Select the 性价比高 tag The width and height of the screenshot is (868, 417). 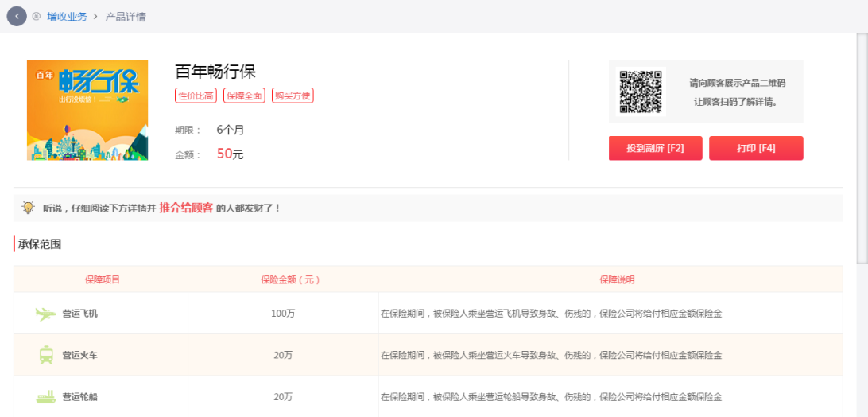[x=196, y=95]
